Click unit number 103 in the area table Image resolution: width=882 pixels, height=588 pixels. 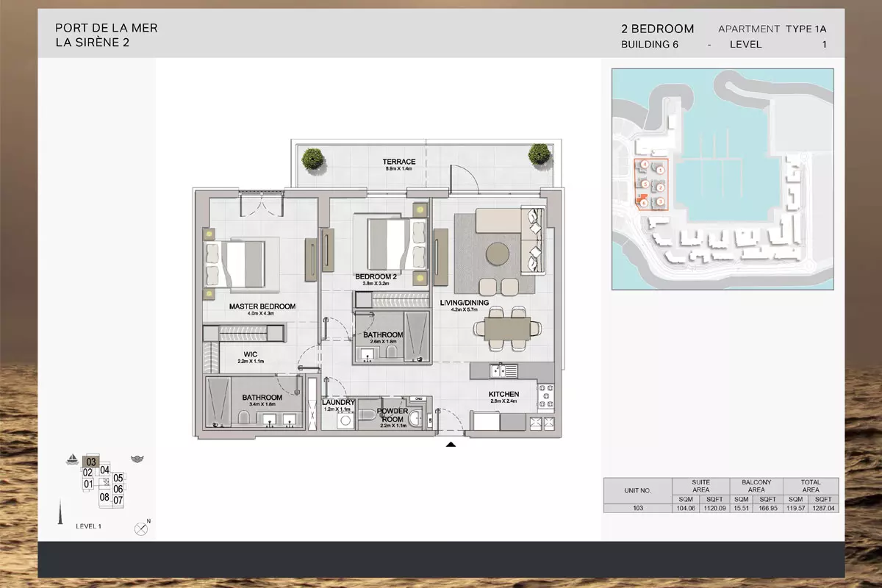tap(637, 508)
